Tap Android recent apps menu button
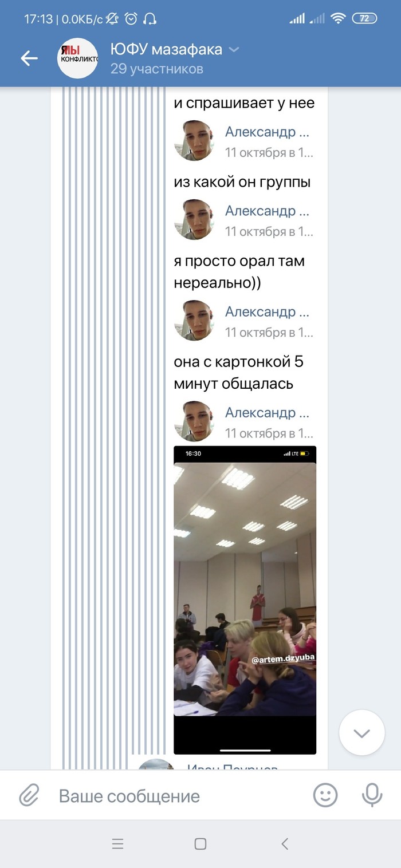The image size is (401, 868). 117,843
